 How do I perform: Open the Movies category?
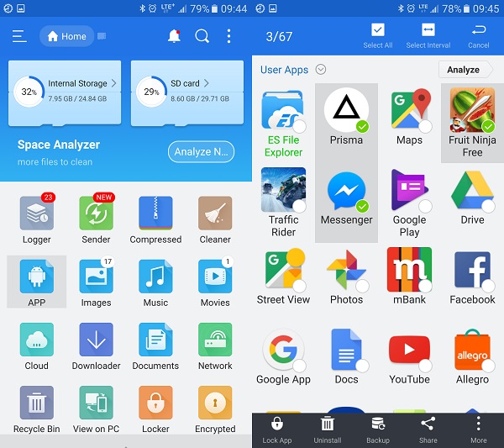pyautogui.click(x=215, y=282)
